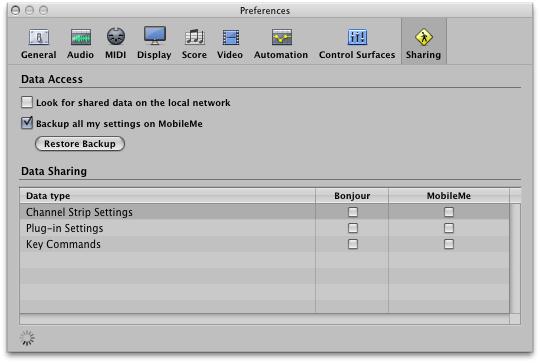540x363 pixels.
Task: Uncheck Backup all my settings on MobileMe
Action: [x=27, y=123]
